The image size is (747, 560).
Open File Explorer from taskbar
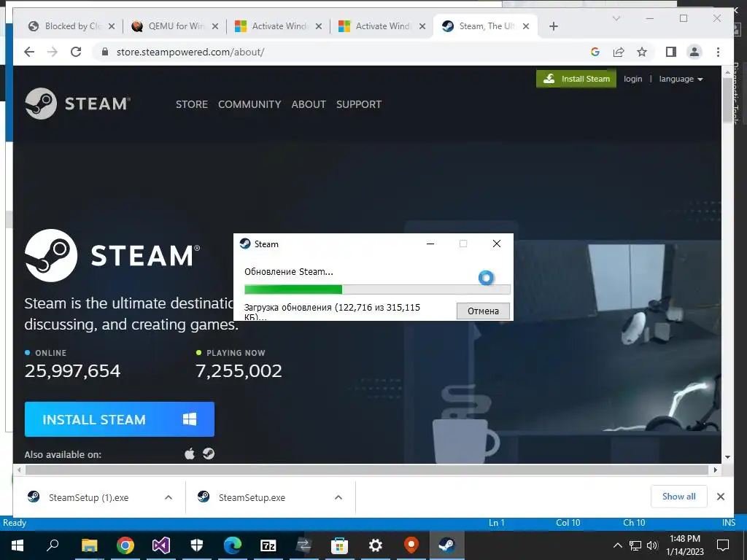[89, 545]
